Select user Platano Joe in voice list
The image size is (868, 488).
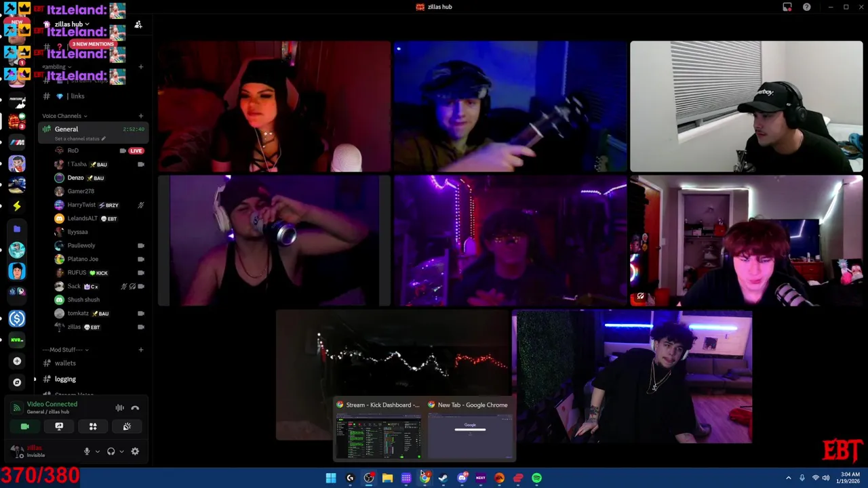83,259
